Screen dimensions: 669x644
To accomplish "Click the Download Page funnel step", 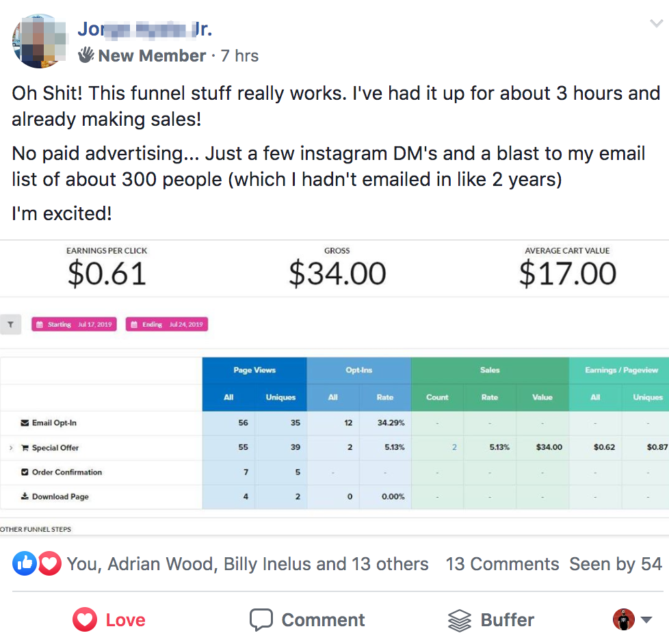I will 55,496.
